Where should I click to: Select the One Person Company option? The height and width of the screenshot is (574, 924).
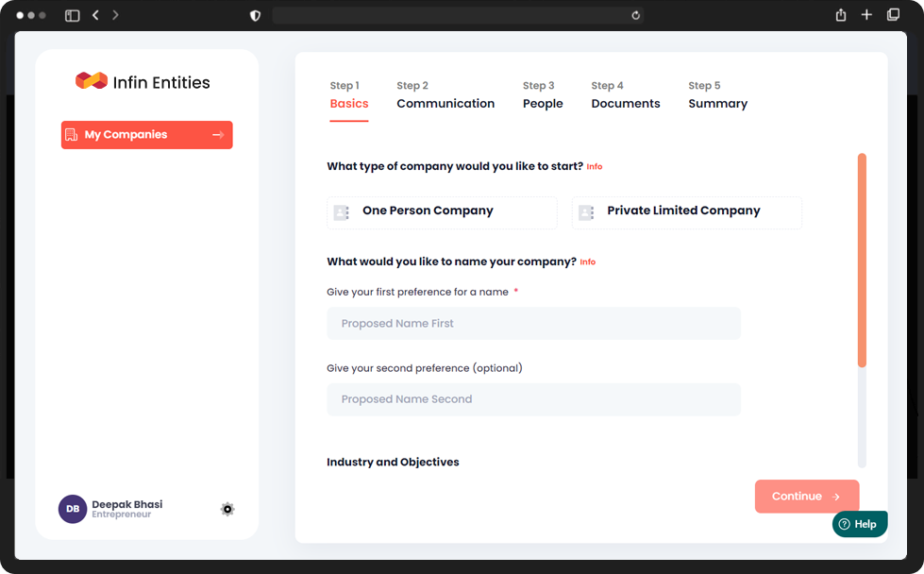pos(442,212)
